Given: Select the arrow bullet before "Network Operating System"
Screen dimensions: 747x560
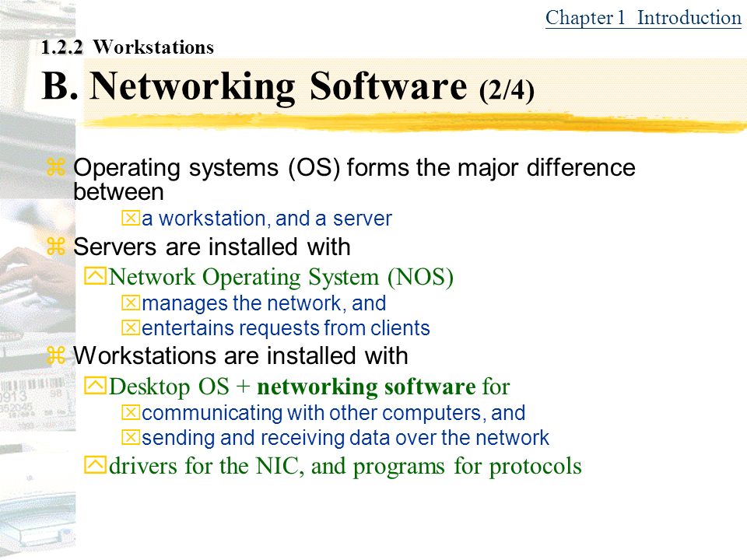Looking at the screenshot, I should (x=95, y=276).
